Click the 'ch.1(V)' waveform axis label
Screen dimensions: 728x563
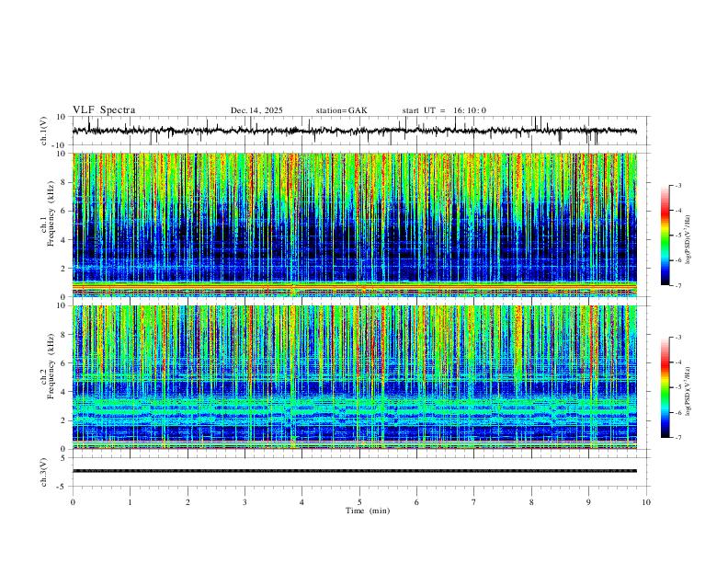pyautogui.click(x=44, y=131)
